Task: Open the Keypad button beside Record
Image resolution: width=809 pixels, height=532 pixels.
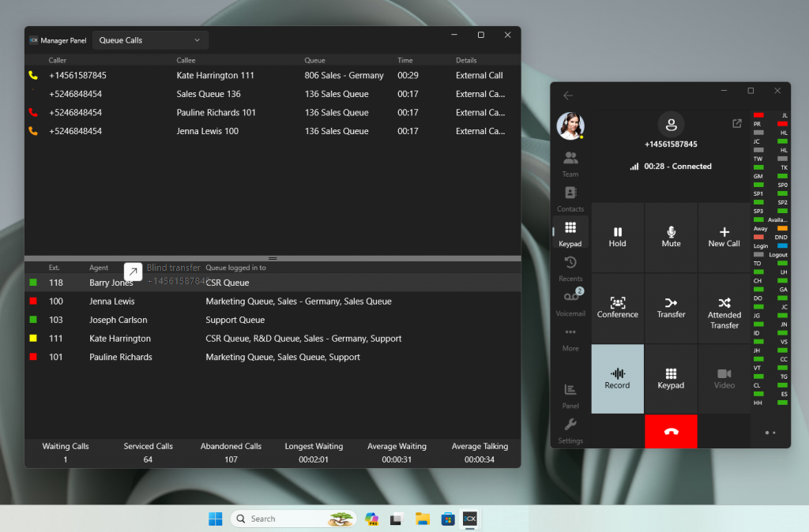Action: tap(671, 379)
